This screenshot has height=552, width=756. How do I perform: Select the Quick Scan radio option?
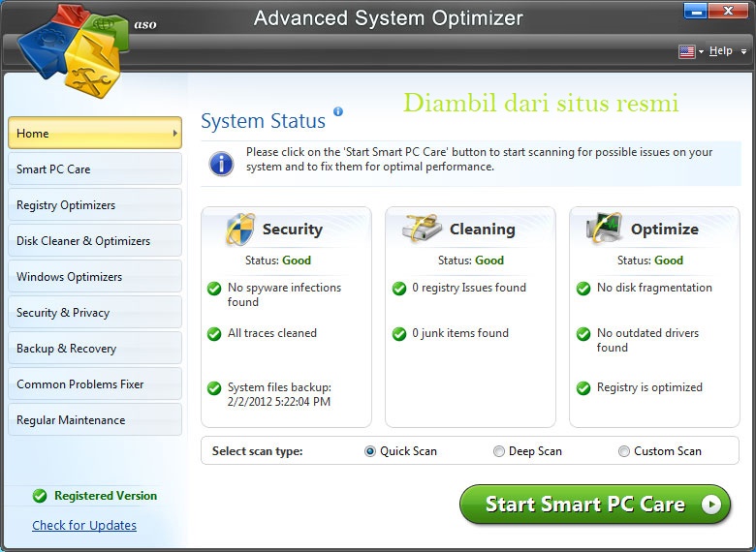coord(370,451)
